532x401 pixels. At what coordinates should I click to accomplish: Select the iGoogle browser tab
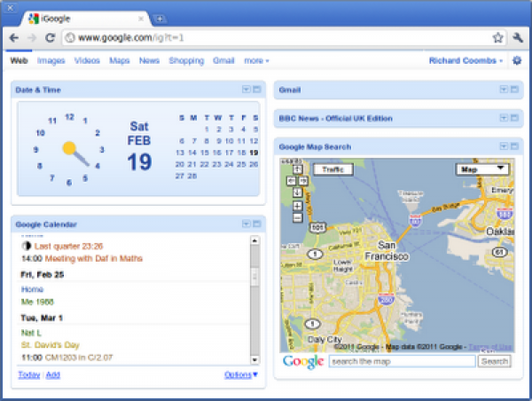pyautogui.click(x=85, y=19)
